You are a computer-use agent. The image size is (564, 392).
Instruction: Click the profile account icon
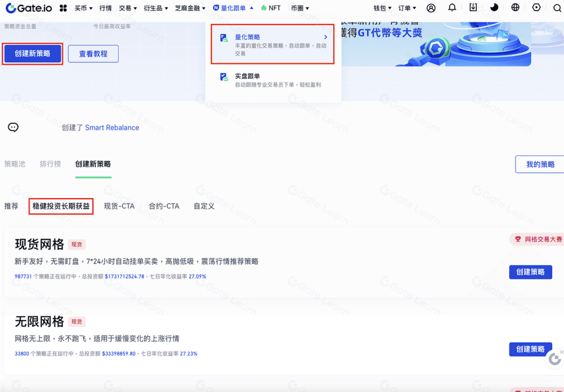[431, 8]
